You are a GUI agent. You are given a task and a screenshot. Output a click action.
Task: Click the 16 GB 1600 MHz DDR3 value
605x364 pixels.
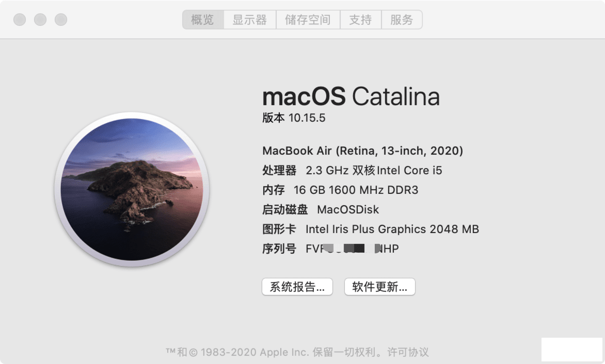pyautogui.click(x=356, y=190)
